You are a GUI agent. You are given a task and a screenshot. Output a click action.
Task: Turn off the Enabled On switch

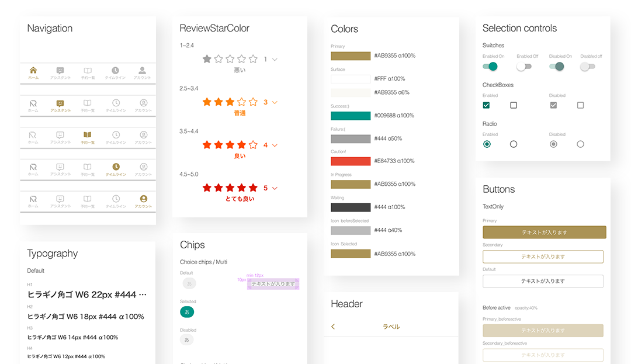[490, 67]
